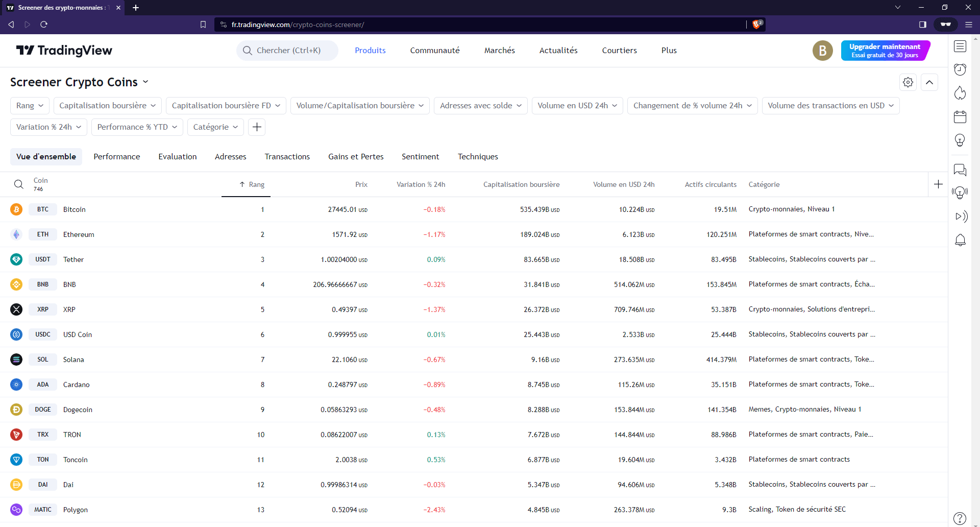Toggle Rang column sort order

click(252, 184)
